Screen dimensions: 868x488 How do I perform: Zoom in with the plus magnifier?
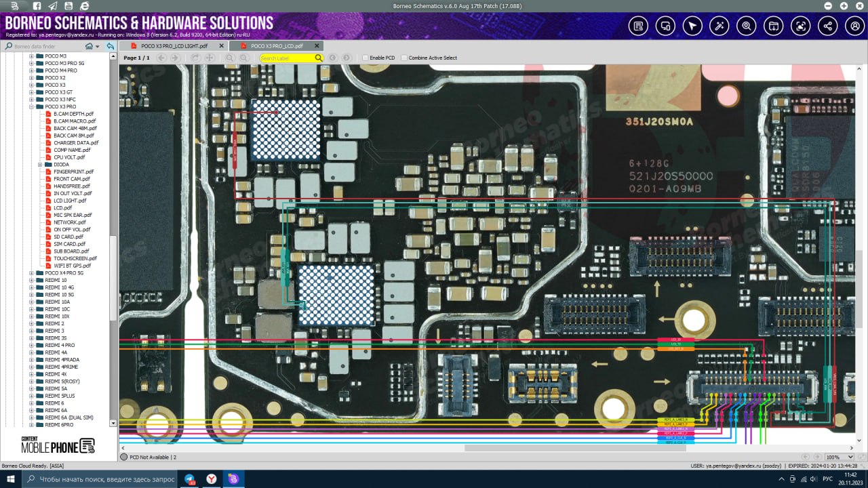click(x=244, y=58)
